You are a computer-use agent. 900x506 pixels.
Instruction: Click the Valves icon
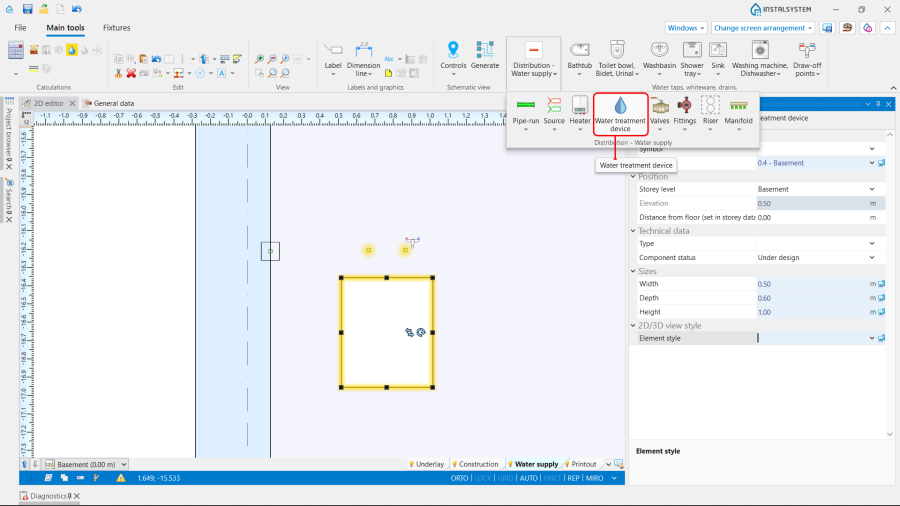click(660, 106)
